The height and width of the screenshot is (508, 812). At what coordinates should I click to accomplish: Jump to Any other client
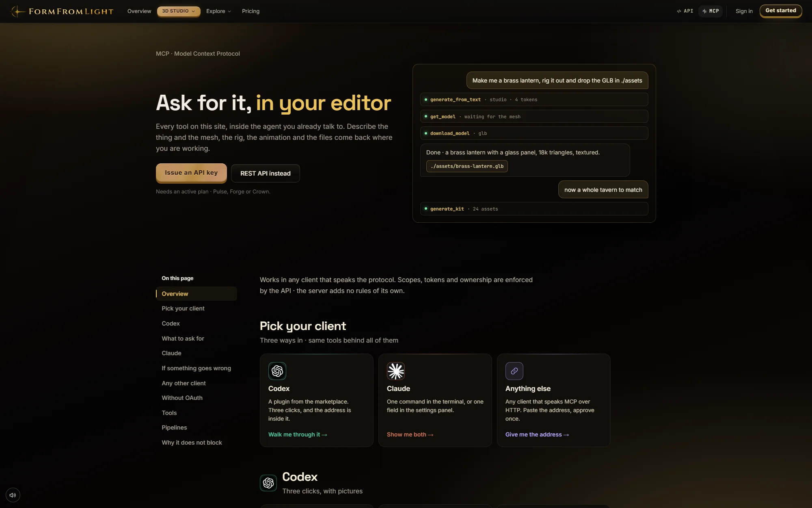pyautogui.click(x=184, y=383)
